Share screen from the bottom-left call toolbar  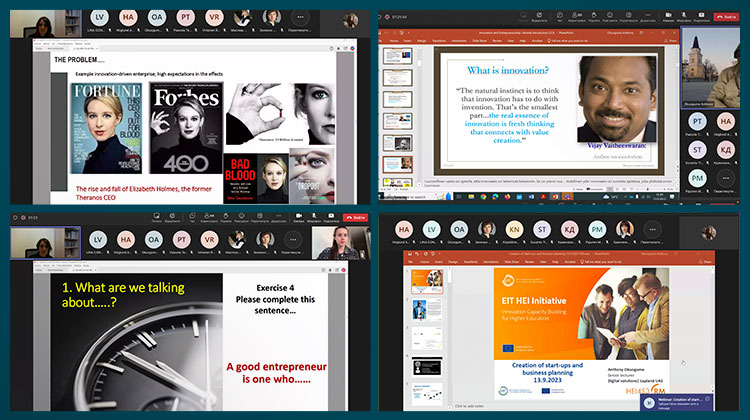pos(331,218)
